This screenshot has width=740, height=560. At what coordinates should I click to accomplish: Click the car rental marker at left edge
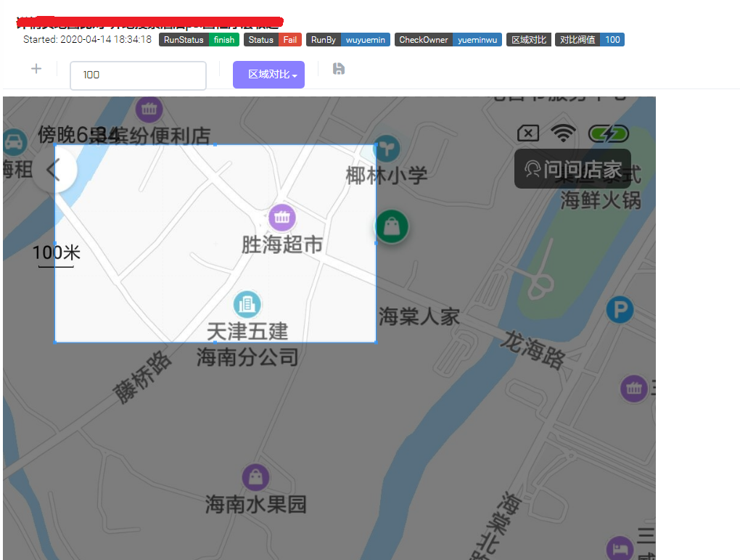[15, 142]
